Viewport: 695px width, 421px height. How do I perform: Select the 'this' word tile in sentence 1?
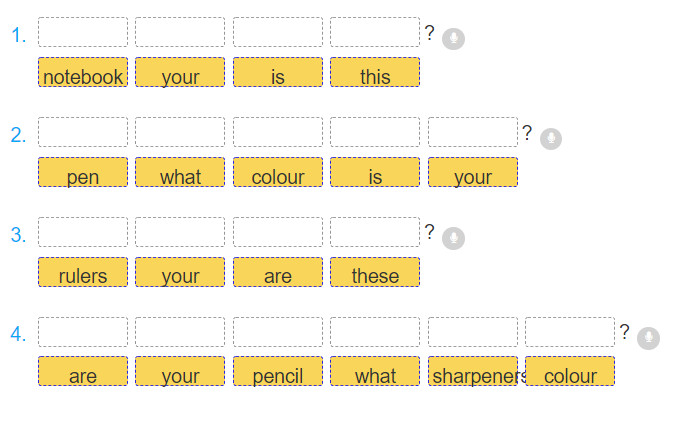[x=375, y=72]
